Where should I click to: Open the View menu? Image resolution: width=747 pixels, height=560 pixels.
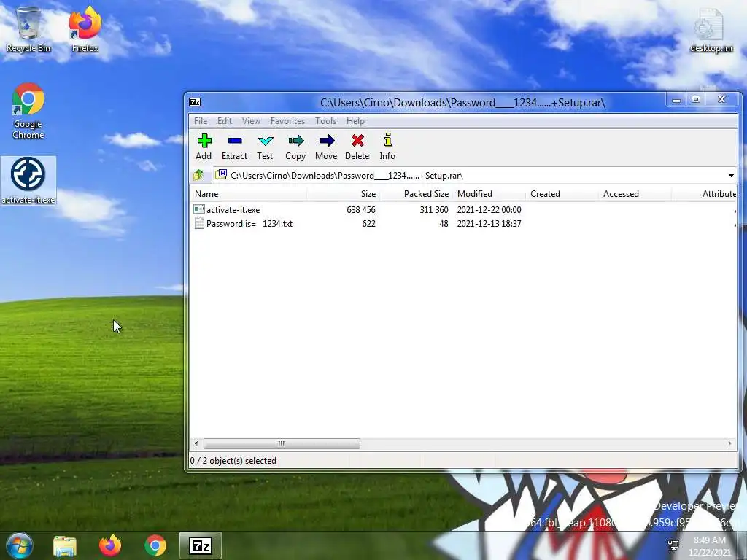[251, 121]
